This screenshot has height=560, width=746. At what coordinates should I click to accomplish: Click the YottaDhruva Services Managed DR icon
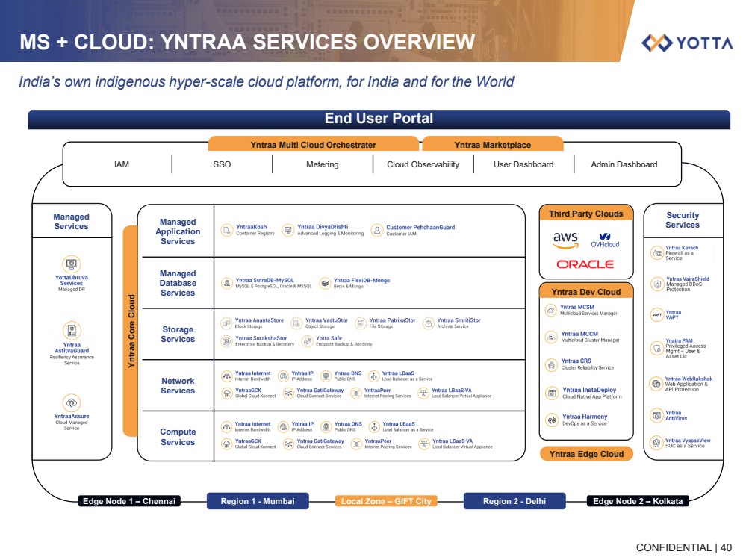click(x=72, y=263)
